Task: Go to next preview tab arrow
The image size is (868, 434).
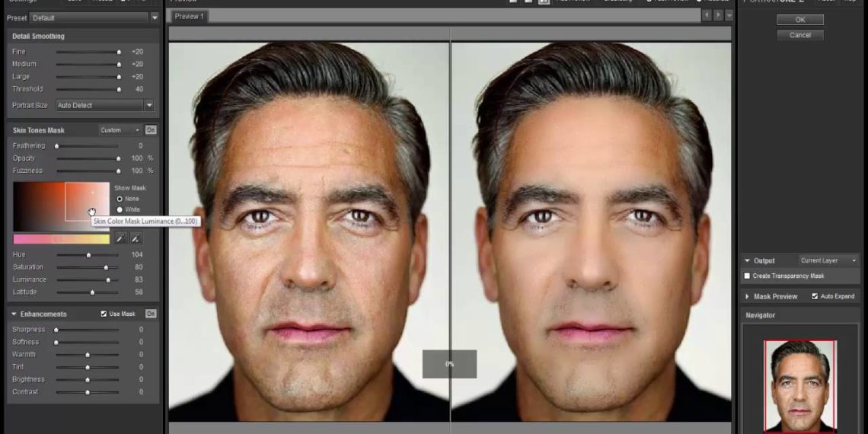Action: coord(718,15)
